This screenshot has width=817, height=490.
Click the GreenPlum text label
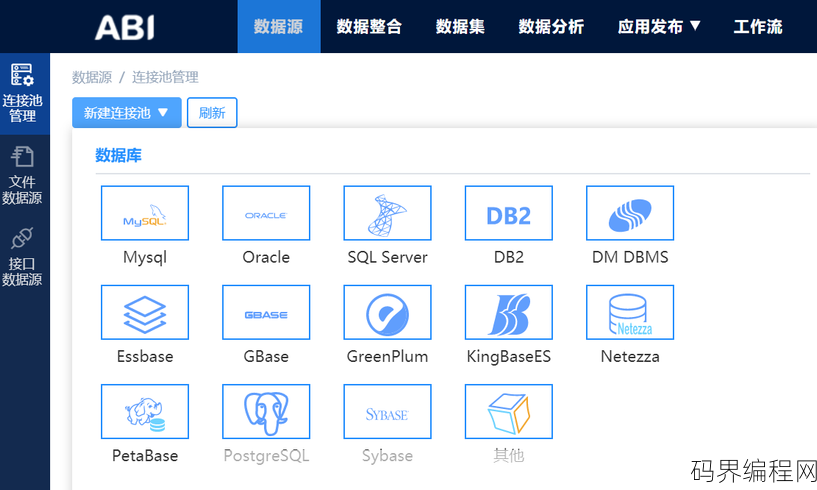click(x=388, y=357)
